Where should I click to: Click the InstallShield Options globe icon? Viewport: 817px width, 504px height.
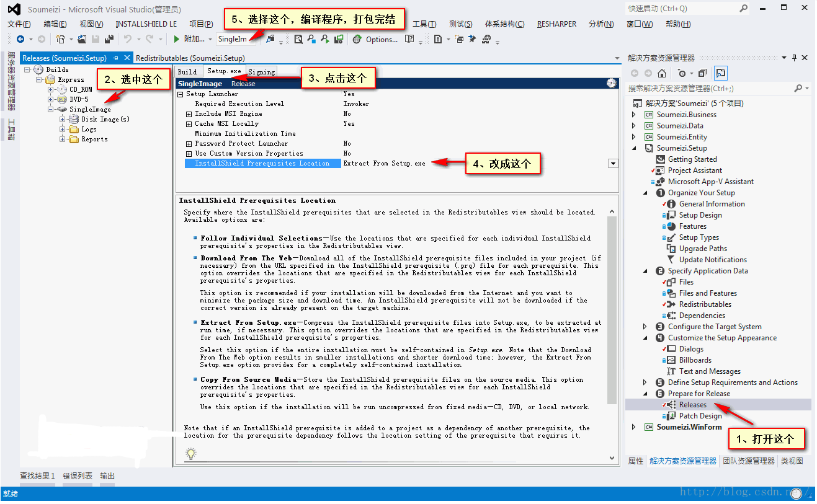click(357, 39)
